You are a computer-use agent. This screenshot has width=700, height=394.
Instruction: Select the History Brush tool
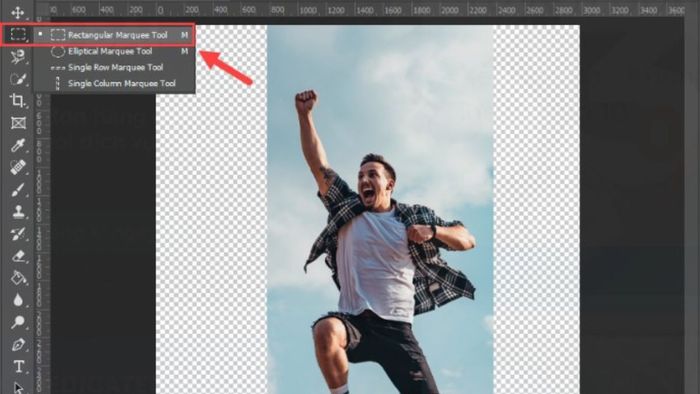coord(18,234)
